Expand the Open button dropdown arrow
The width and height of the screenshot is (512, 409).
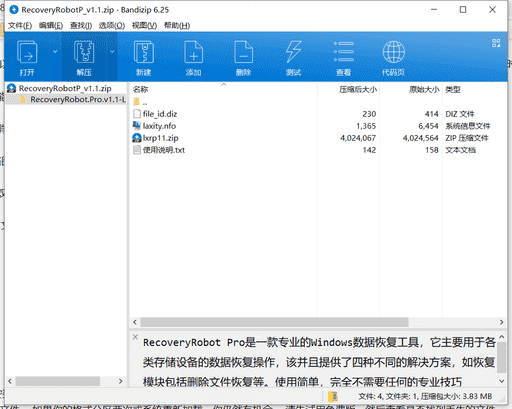(x=55, y=51)
